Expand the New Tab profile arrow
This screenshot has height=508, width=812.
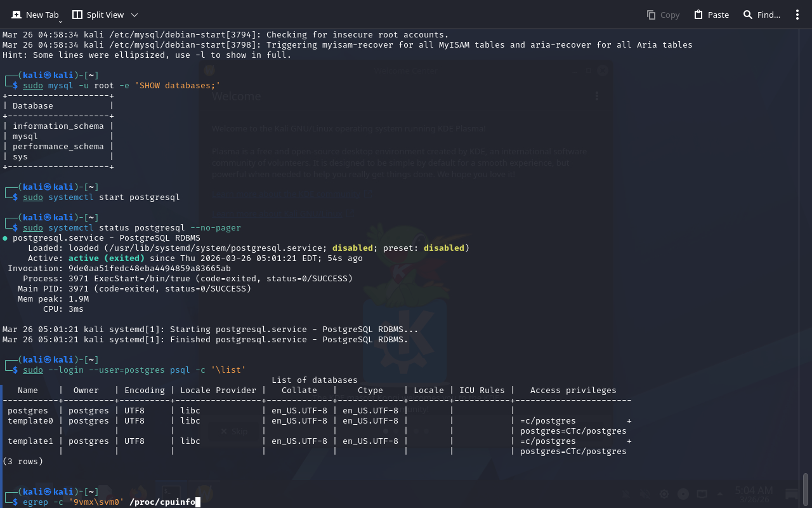coord(60,22)
